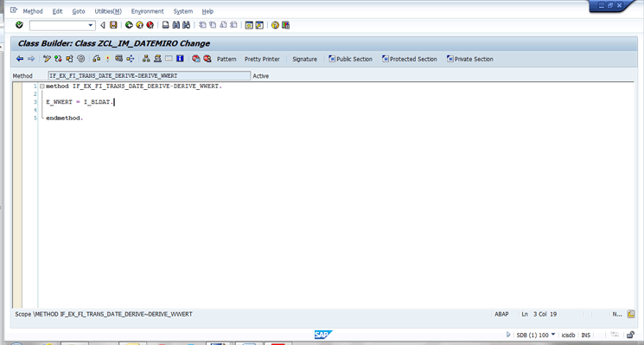Image resolution: width=644 pixels, height=345 pixels.
Task: Open editor options icon in editor status bar
Action: point(631,314)
